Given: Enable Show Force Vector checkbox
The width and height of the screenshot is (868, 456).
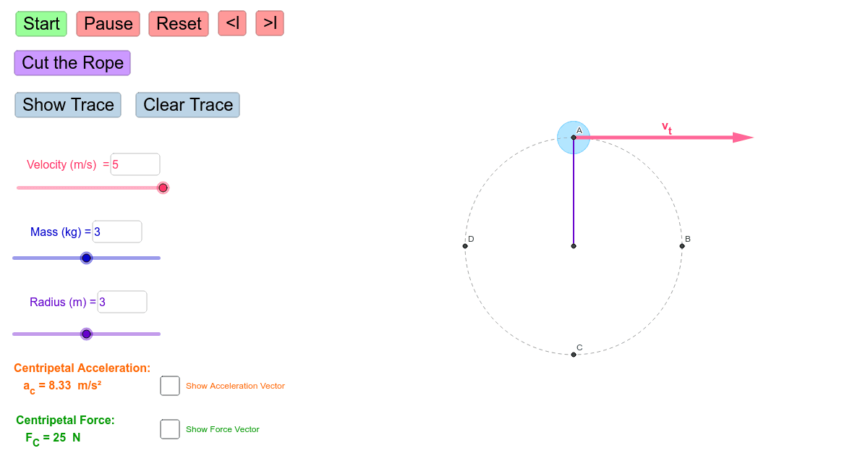Looking at the screenshot, I should [x=170, y=429].
